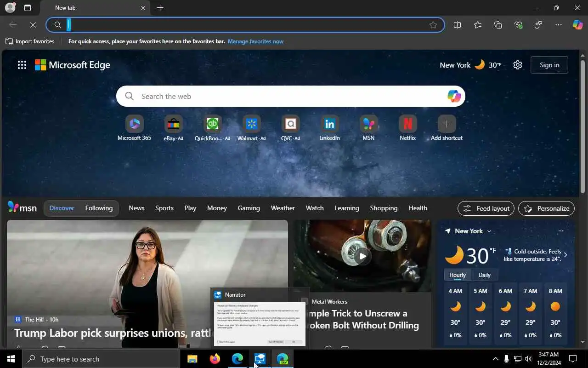Expand the Cold outside weather alert arrow

[x=565, y=255]
